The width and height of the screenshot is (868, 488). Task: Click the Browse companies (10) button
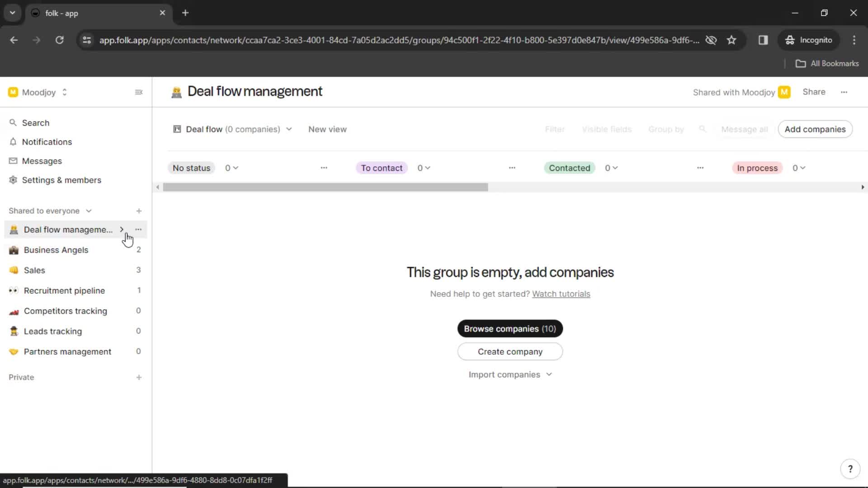pos(509,328)
